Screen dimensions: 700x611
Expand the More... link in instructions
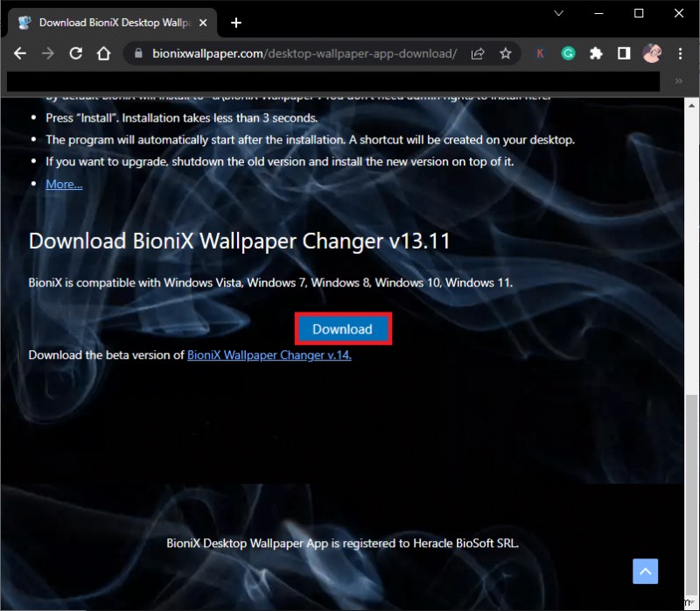tap(63, 184)
